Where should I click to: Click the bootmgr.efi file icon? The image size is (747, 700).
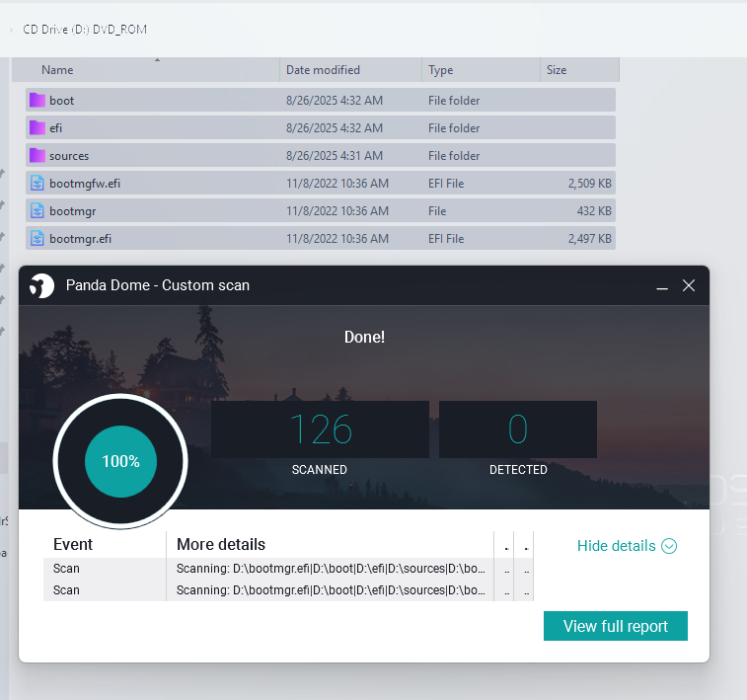(37, 238)
